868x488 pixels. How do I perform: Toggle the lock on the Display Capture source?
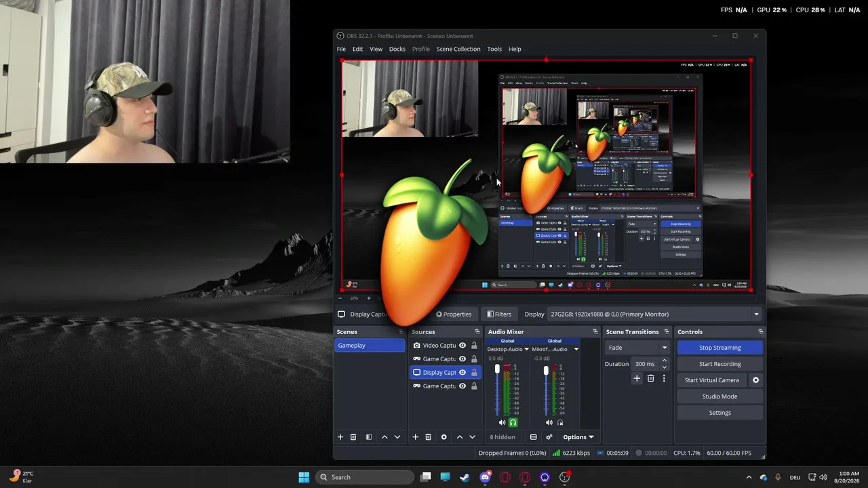(x=474, y=373)
